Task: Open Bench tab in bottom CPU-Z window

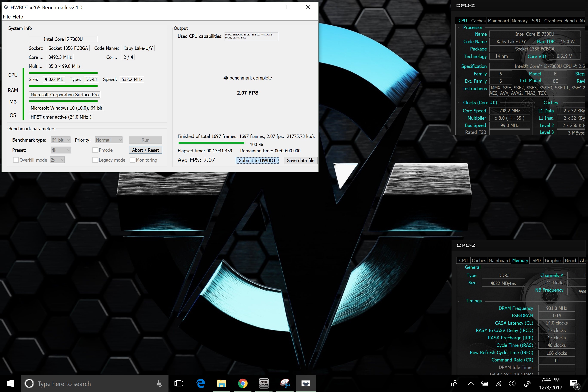Action: pyautogui.click(x=571, y=260)
